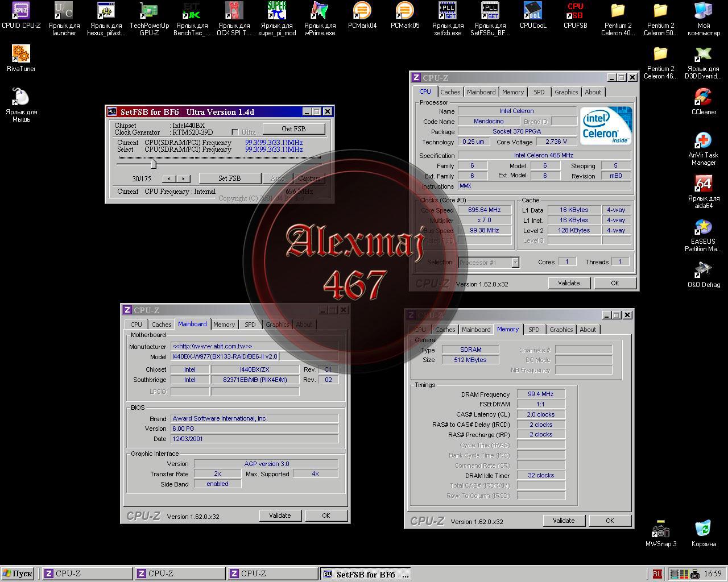728x582 pixels.
Task: Switch to SPD tab in CPU window
Action: coord(539,92)
